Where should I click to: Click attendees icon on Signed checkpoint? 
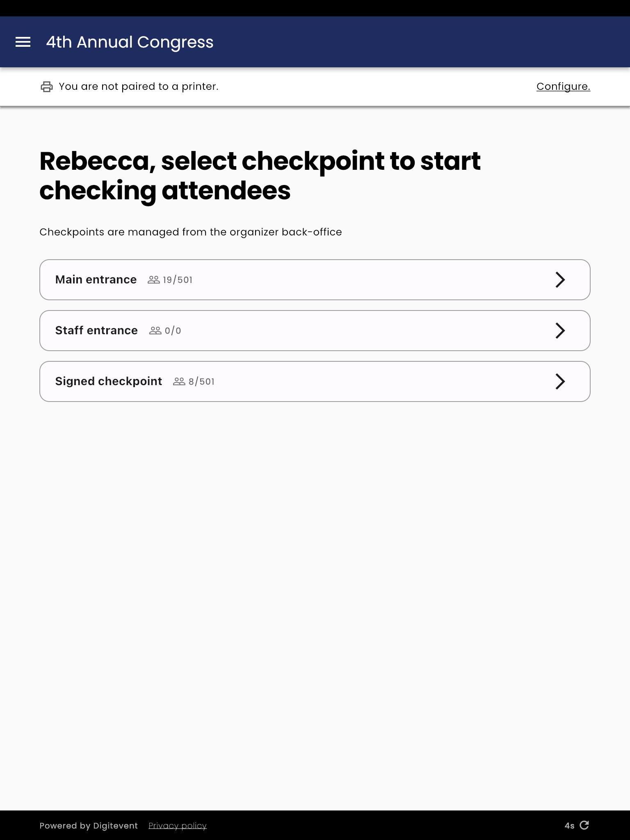click(179, 381)
